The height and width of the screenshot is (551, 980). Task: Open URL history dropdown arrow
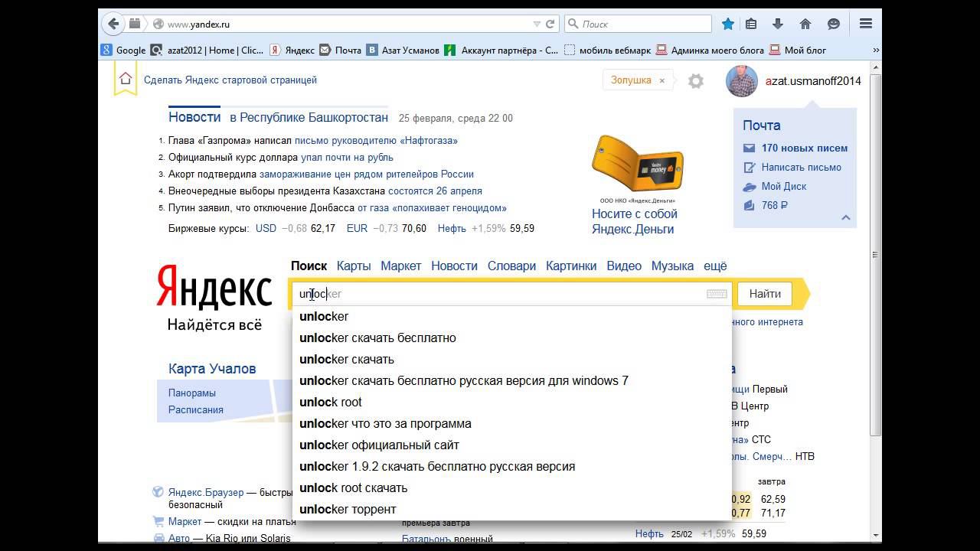click(537, 24)
